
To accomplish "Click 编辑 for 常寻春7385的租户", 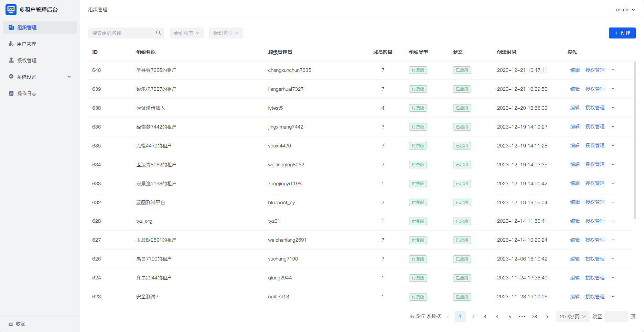I will pyautogui.click(x=575, y=70).
